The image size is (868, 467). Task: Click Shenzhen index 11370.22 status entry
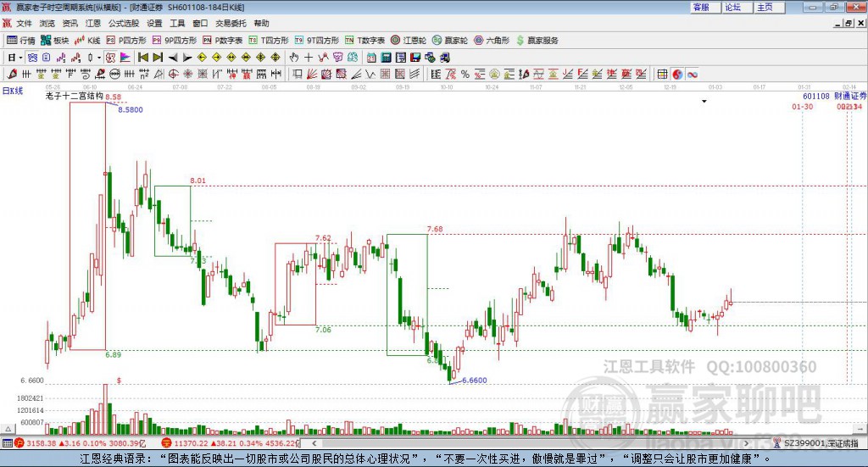[231, 443]
